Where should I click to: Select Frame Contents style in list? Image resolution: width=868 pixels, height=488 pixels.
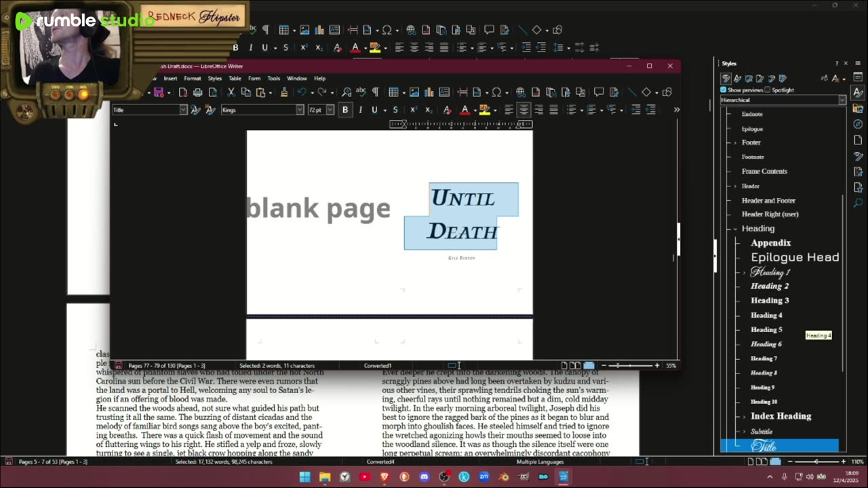(x=764, y=171)
